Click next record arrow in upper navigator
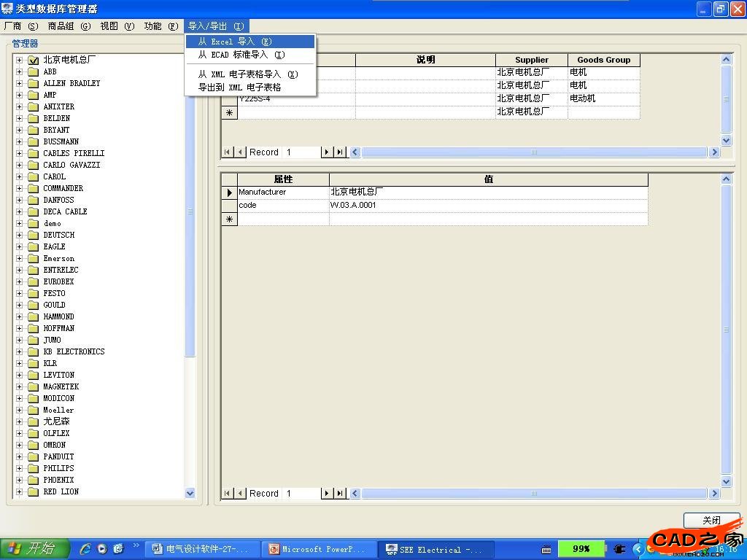Image resolution: width=747 pixels, height=560 pixels. [327, 152]
